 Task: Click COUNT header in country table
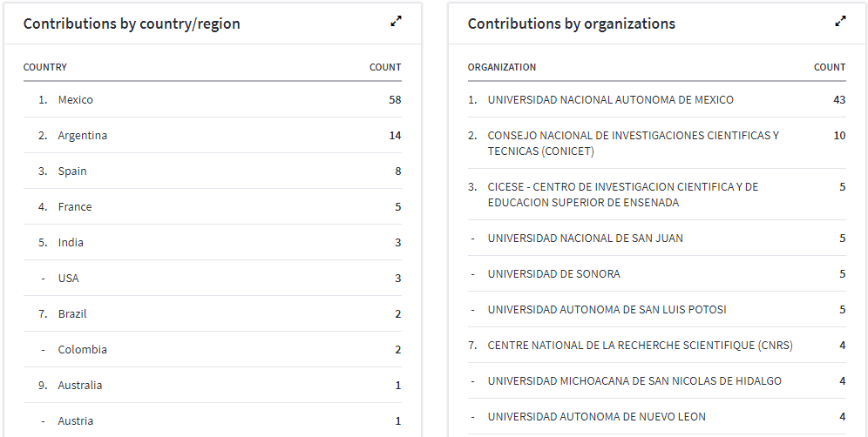tap(385, 67)
